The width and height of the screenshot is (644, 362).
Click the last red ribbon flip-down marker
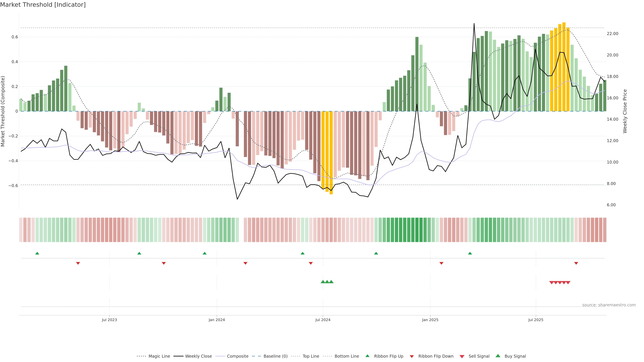[x=576, y=263]
